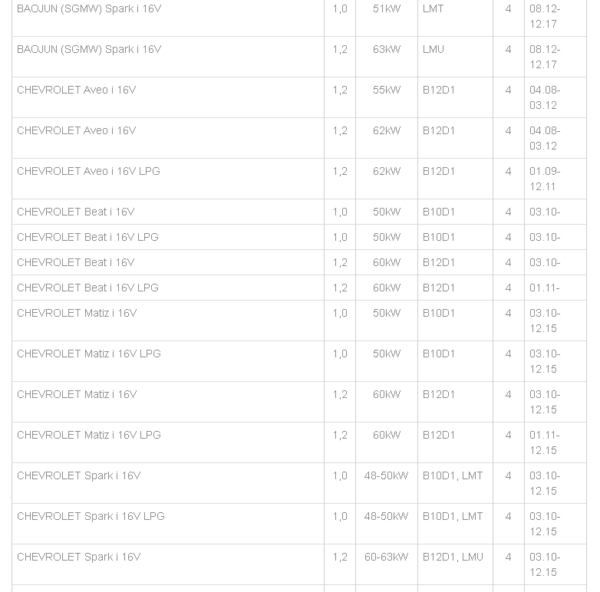
Task: Select CHEVROLET Aveo i 16V name in 55kW row
Action: [76, 89]
